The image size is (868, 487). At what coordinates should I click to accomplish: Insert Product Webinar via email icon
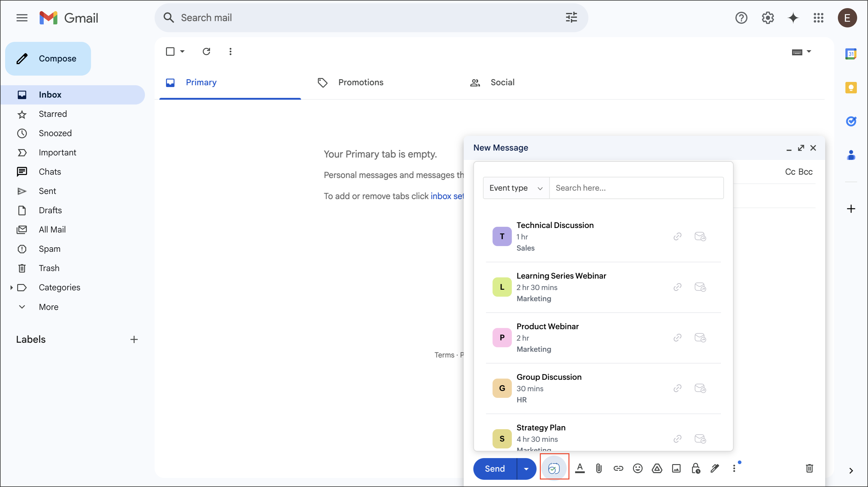point(700,337)
